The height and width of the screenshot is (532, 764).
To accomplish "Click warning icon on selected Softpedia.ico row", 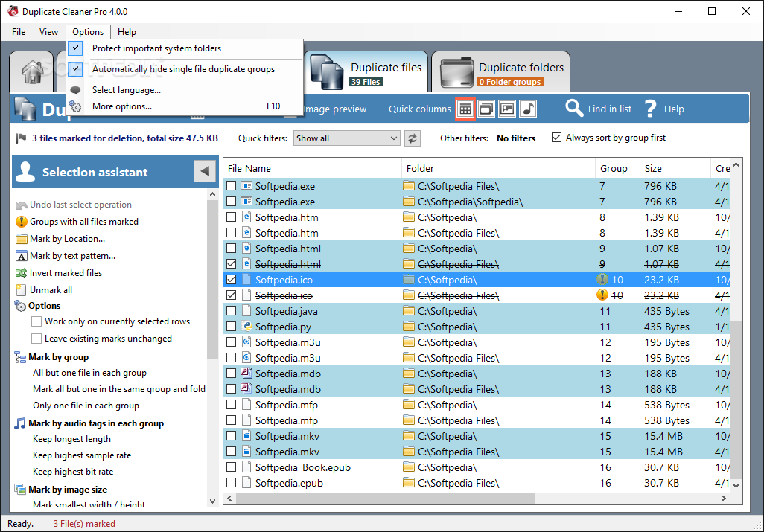I will click(x=602, y=279).
